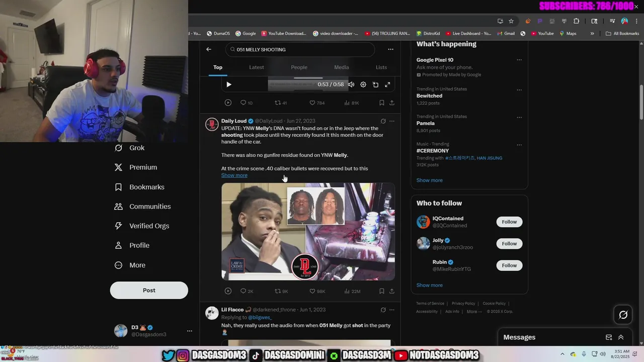644x362 pixels.
Task: Show hidden bookmarks with double chevron
Action: (592, 34)
